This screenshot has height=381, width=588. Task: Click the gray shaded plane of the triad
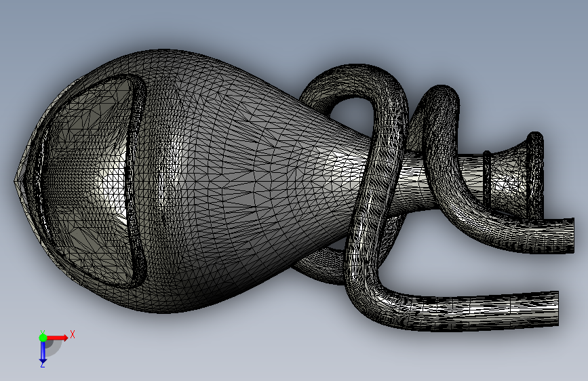coord(52,348)
